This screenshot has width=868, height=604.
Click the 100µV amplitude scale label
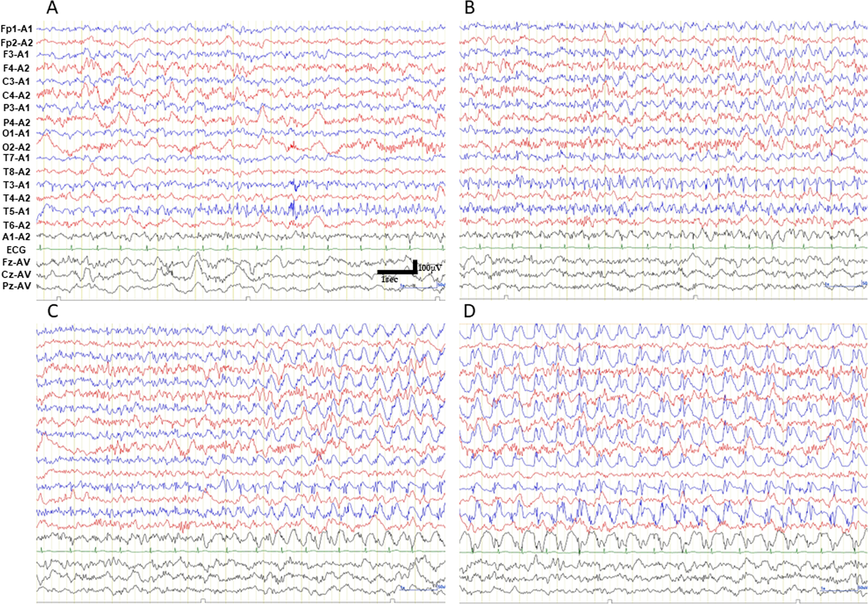click(x=430, y=268)
